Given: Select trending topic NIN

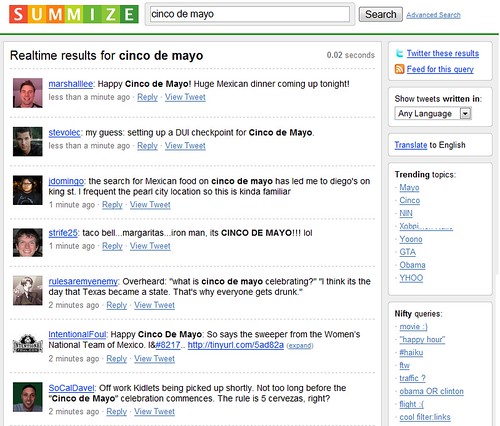Looking at the screenshot, I should pos(406,213).
